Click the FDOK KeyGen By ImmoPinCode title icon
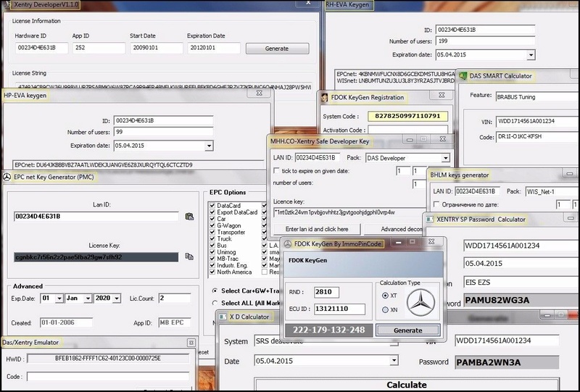Viewport: 580px width, 392px height. (x=288, y=244)
